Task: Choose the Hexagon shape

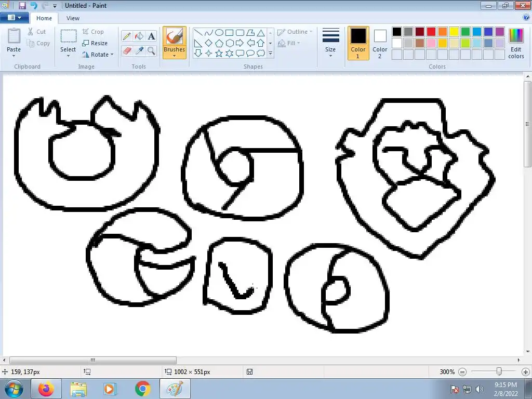Action: click(x=229, y=43)
